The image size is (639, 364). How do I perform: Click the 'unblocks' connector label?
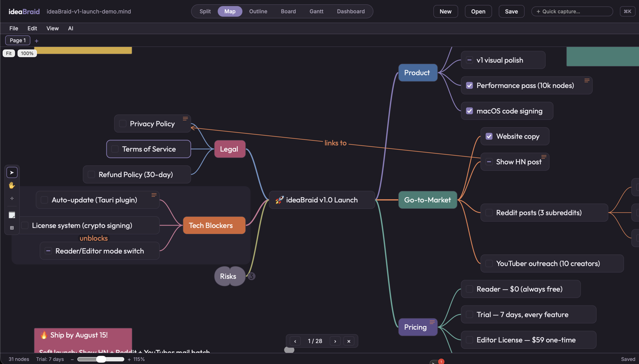point(93,238)
